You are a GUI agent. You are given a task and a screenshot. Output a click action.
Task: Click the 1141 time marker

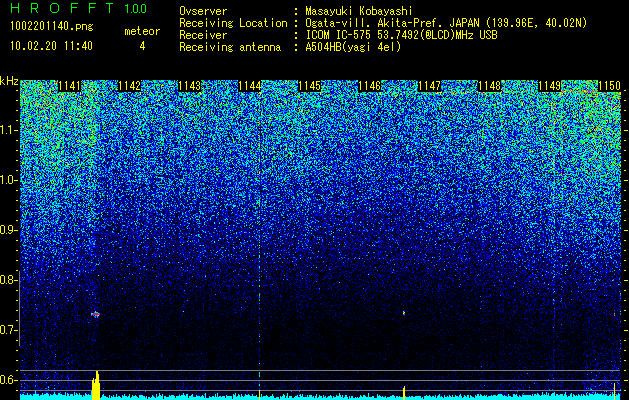(x=69, y=86)
